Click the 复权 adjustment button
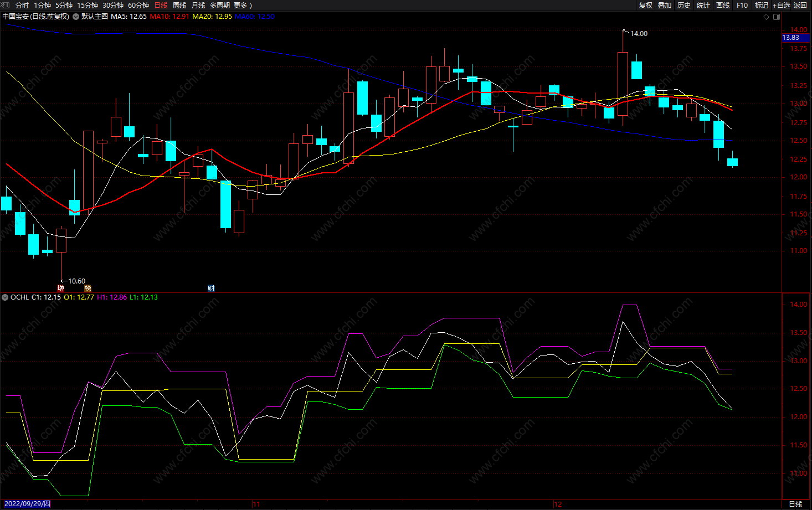 [x=646, y=5]
